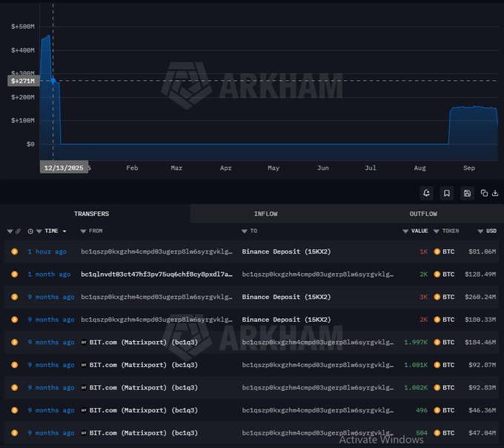The width and height of the screenshot is (504, 448).
Task: Click the $271M data point on chart
Action: click(53, 80)
